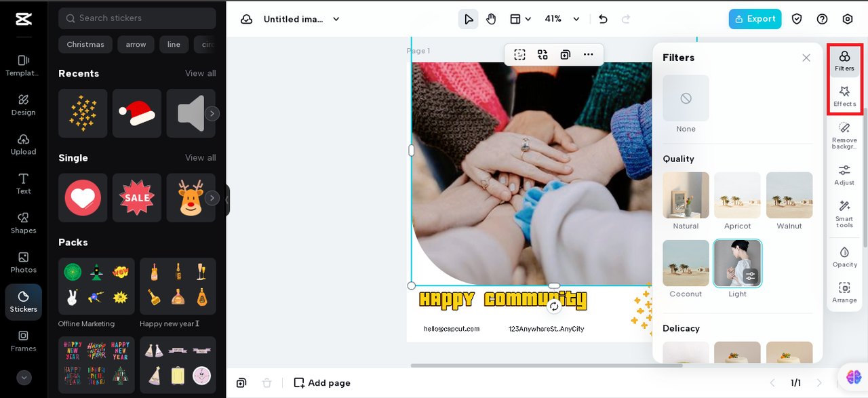868x398 pixels.
Task: Open the Shapes sidebar tab
Action: click(x=23, y=223)
